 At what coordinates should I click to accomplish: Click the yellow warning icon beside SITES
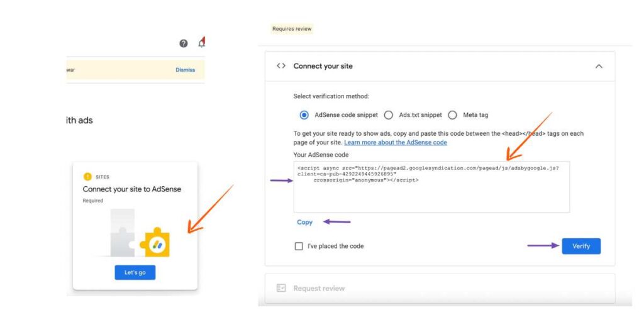pos(87,177)
